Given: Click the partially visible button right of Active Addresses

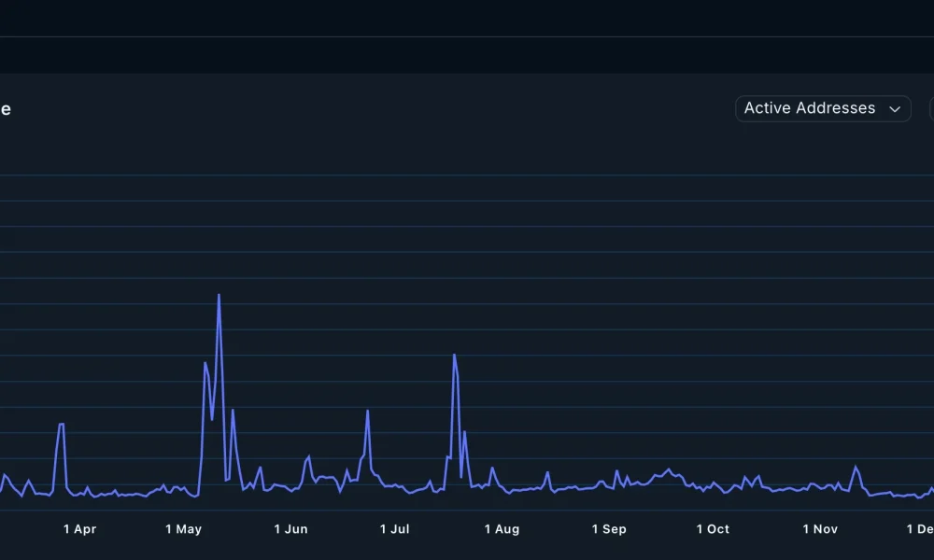Looking at the screenshot, I should [x=931, y=108].
